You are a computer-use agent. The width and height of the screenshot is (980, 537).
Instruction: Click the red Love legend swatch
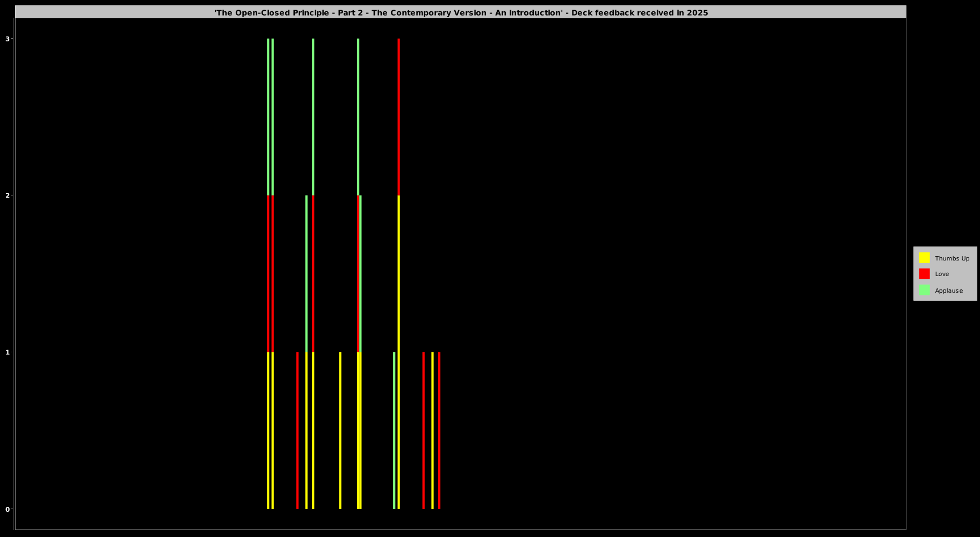[x=924, y=274]
